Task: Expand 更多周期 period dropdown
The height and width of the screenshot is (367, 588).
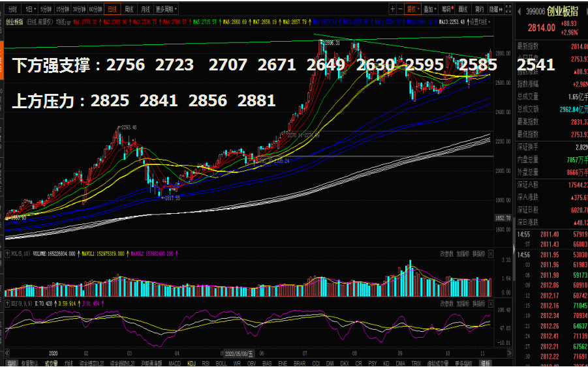Action: tap(166, 9)
